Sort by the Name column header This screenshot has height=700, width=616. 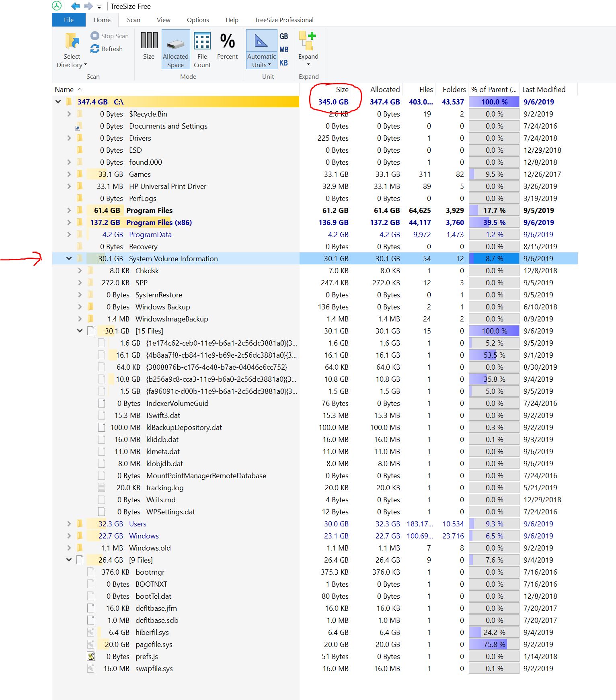176,89
